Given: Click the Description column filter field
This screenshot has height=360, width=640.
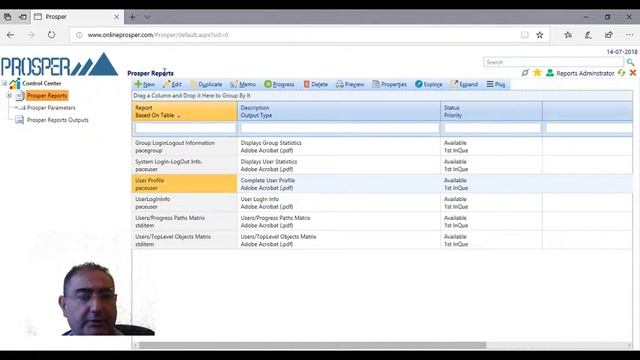Looking at the screenshot, I should click(340, 128).
